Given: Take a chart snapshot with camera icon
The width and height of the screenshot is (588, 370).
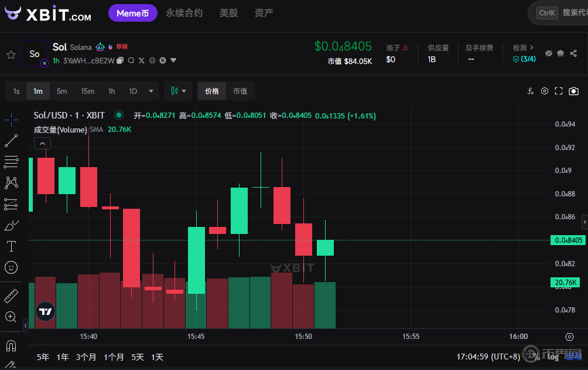Looking at the screenshot, I should [573, 91].
